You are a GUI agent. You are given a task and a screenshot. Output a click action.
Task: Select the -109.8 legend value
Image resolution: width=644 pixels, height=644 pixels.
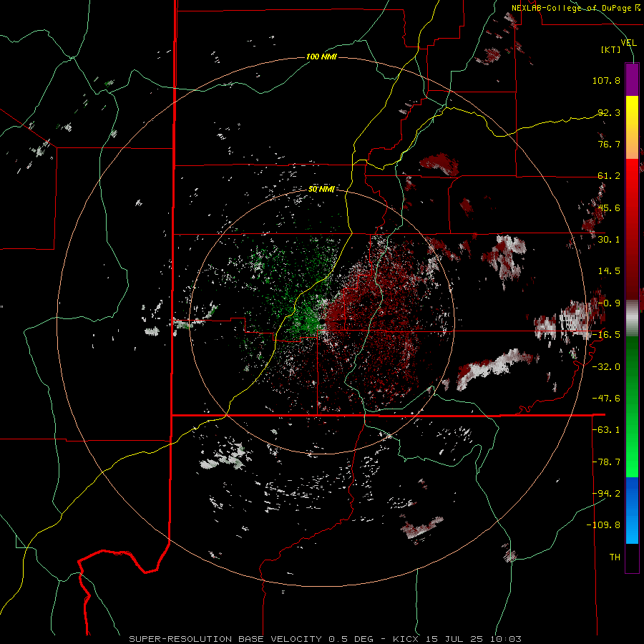(603, 525)
